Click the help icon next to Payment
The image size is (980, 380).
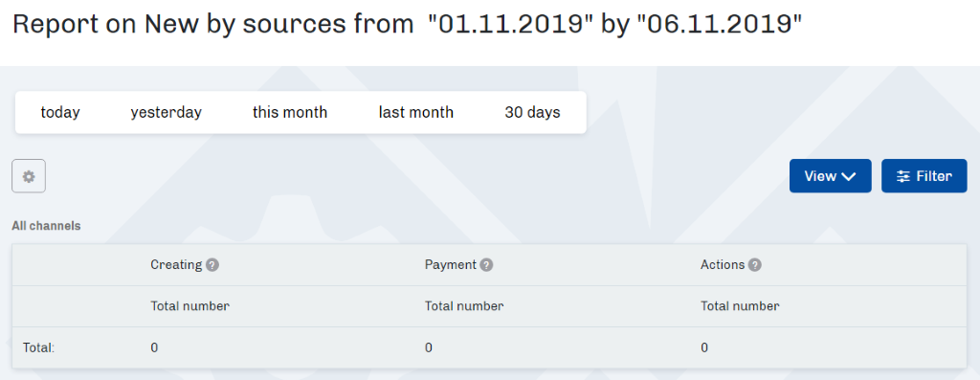487,265
